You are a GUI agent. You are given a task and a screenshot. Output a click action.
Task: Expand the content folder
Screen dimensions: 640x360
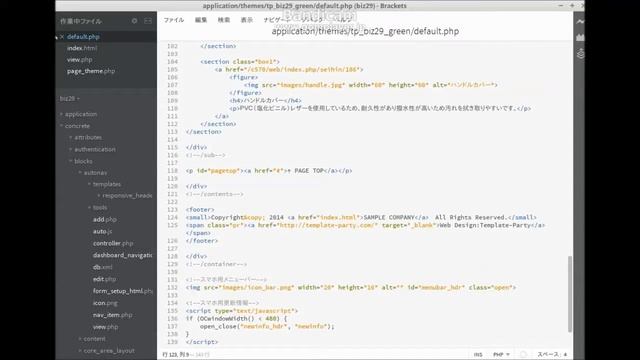[94, 339]
